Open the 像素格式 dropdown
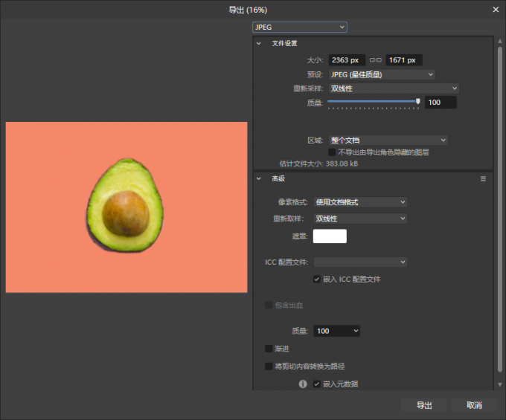 pos(360,202)
